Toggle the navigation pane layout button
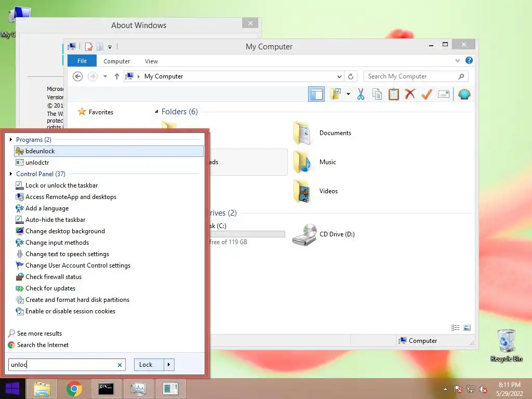 (x=316, y=94)
